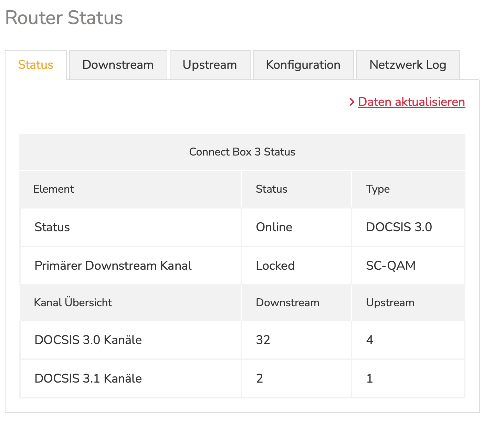Select the Primärer Downstream Kanal row label

pos(113,266)
